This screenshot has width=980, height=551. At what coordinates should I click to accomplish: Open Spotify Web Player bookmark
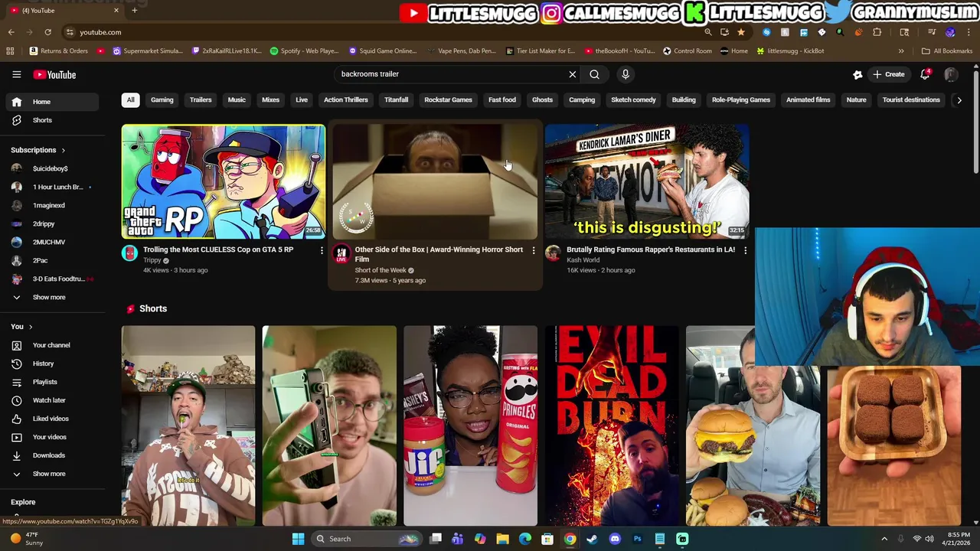coord(304,51)
